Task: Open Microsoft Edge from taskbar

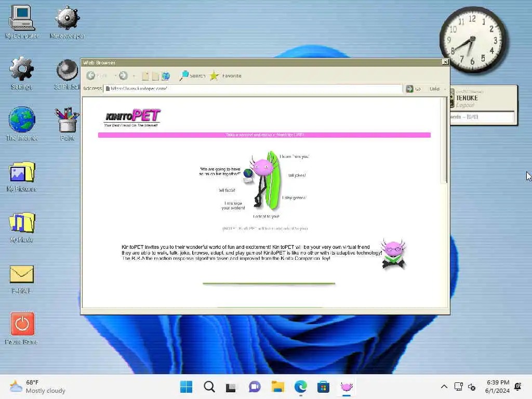Action: [x=301, y=387]
